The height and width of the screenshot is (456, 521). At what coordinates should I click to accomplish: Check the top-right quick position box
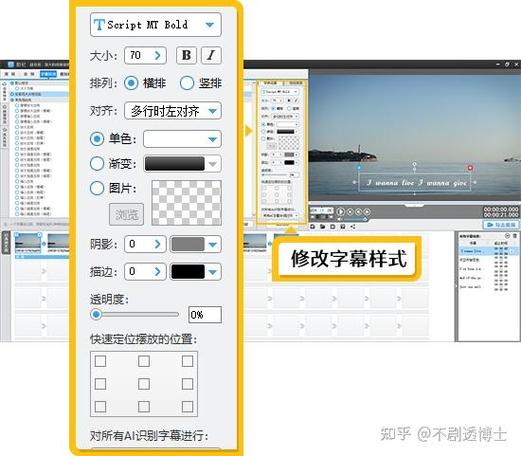[187, 361]
